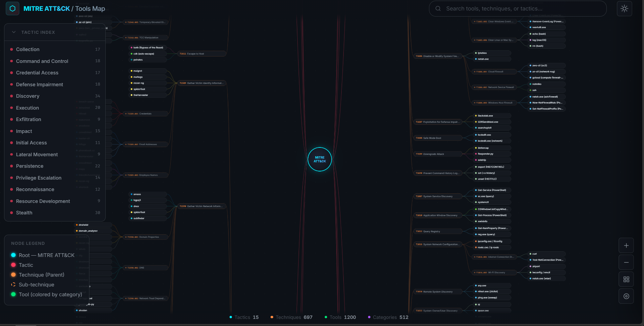The width and height of the screenshot is (644, 326).
Task: Select the recon-ng tool node
Action: (148, 83)
